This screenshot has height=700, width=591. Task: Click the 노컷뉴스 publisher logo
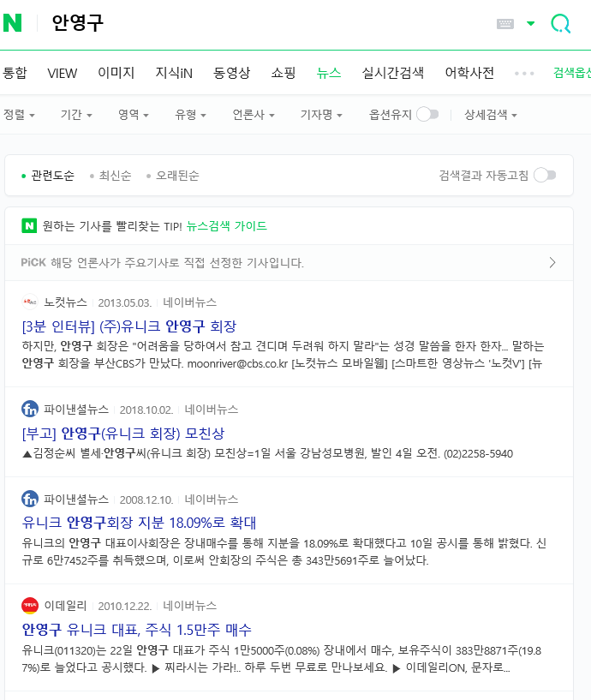point(30,302)
